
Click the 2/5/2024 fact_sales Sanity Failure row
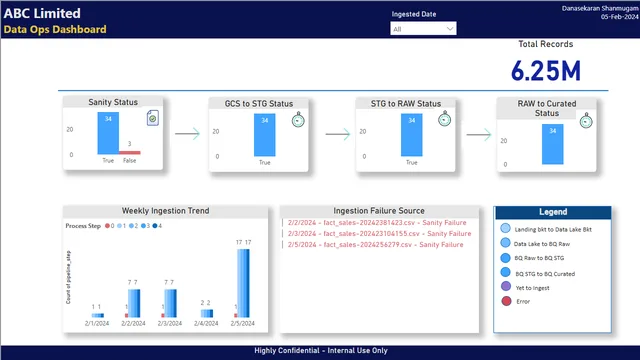tap(376, 244)
